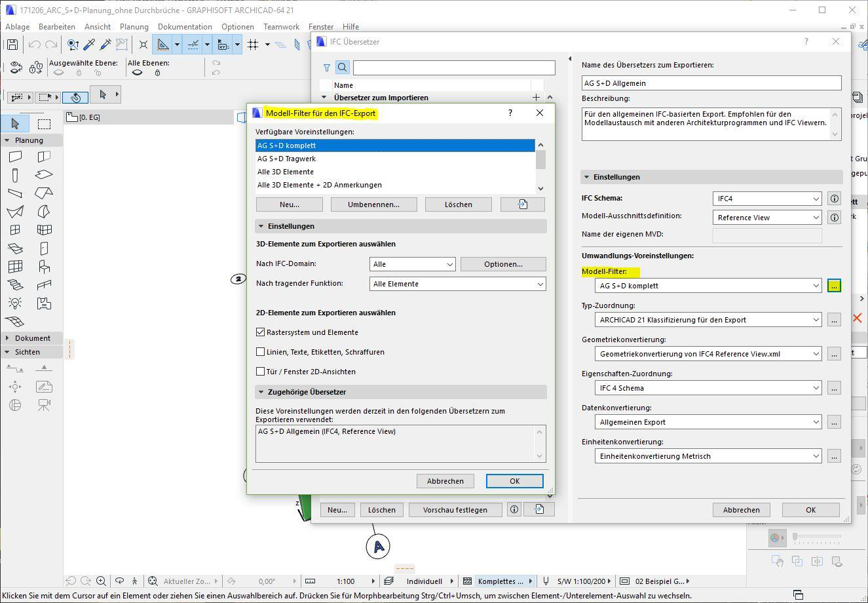Image resolution: width=868 pixels, height=603 pixels.
Task: Choose the Morph tool in Planung
Action: click(x=44, y=212)
